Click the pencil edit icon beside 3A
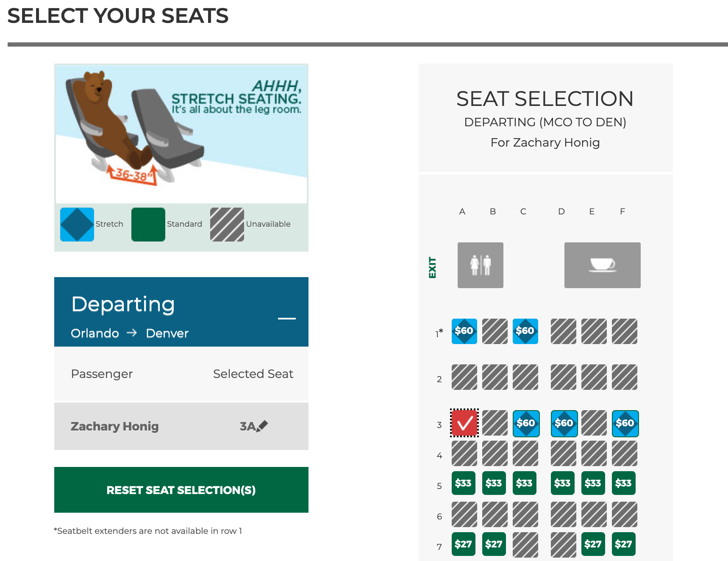The image size is (728, 561). 262,426
